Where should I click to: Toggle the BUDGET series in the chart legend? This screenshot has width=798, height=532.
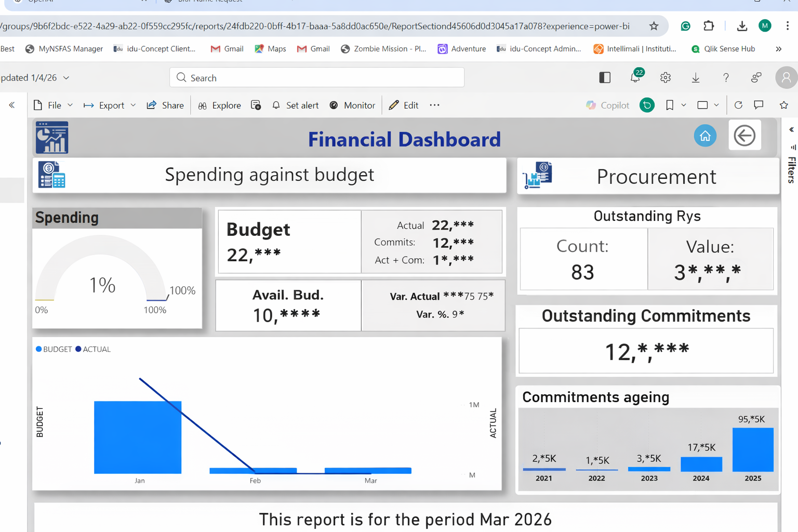[54, 349]
